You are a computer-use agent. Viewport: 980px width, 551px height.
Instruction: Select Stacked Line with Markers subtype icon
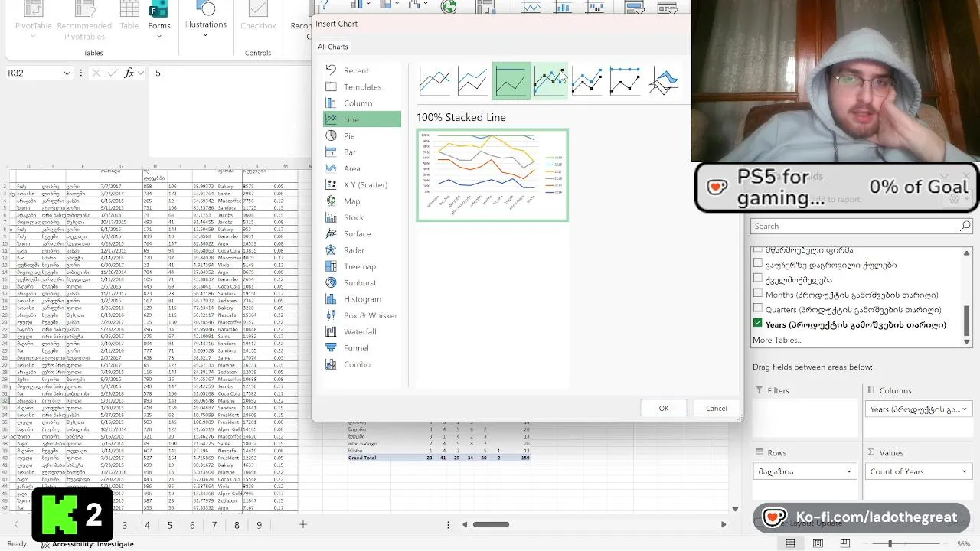click(587, 80)
